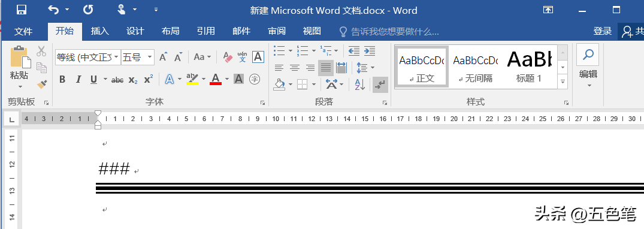This screenshot has height=229, width=644.
Task: Toggle subscript formatting
Action: point(133,80)
